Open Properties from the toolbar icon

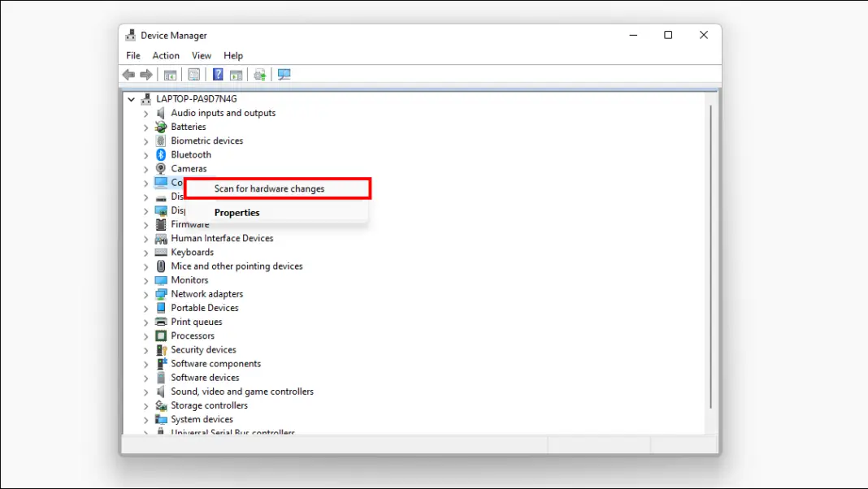pos(193,74)
